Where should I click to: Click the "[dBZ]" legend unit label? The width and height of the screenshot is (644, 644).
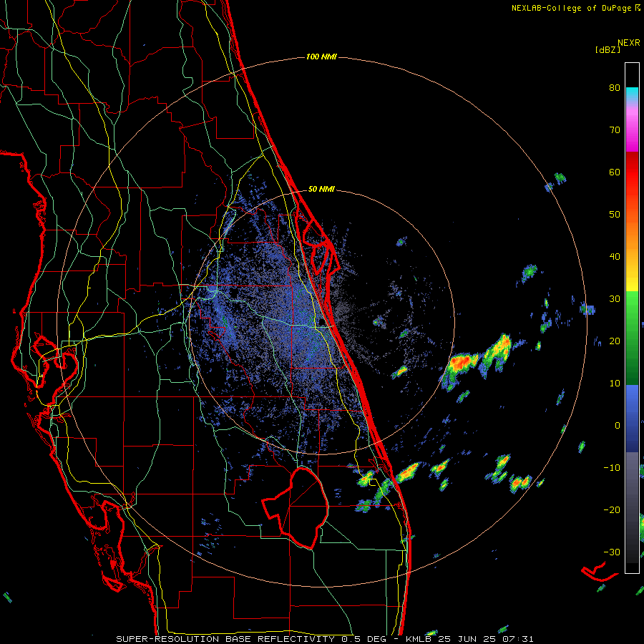coord(608,49)
